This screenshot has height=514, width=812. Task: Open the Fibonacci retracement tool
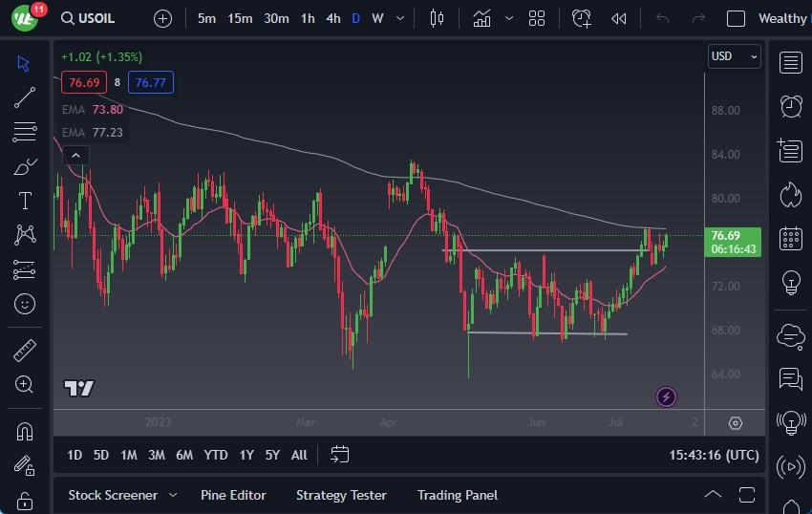(x=25, y=131)
